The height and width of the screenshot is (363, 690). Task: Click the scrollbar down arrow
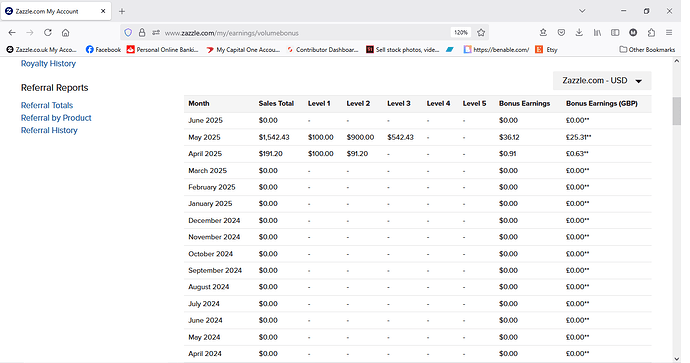[x=677, y=359]
